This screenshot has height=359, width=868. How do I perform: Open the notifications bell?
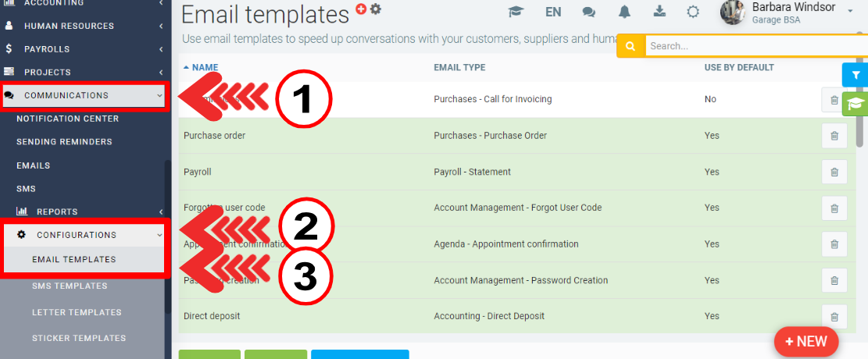tap(624, 12)
